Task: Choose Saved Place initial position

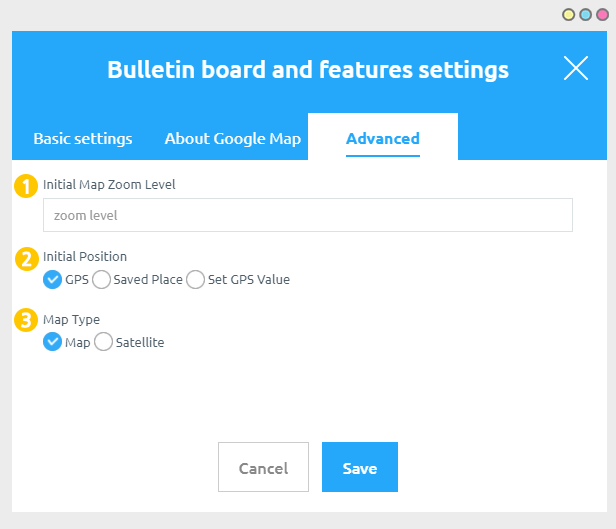Action: 101,280
